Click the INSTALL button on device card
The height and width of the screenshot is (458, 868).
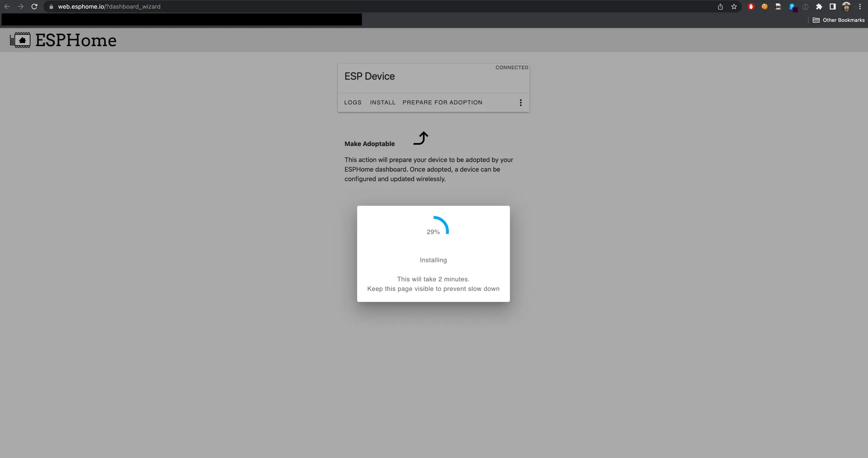coord(383,103)
